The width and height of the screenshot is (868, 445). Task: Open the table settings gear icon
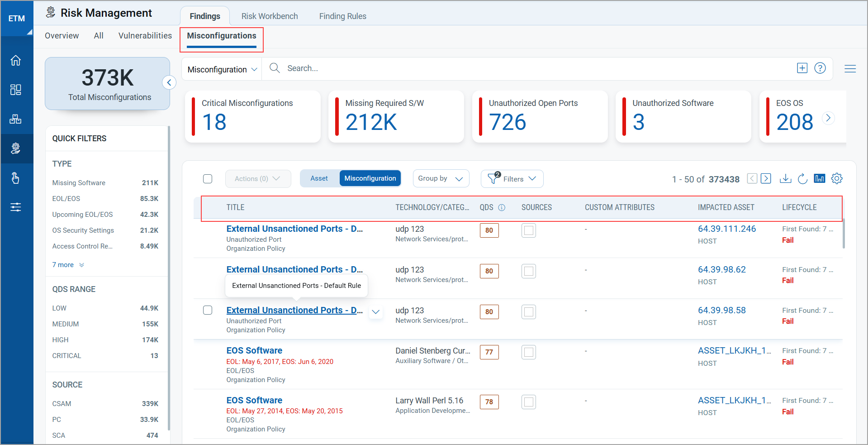[837, 178]
